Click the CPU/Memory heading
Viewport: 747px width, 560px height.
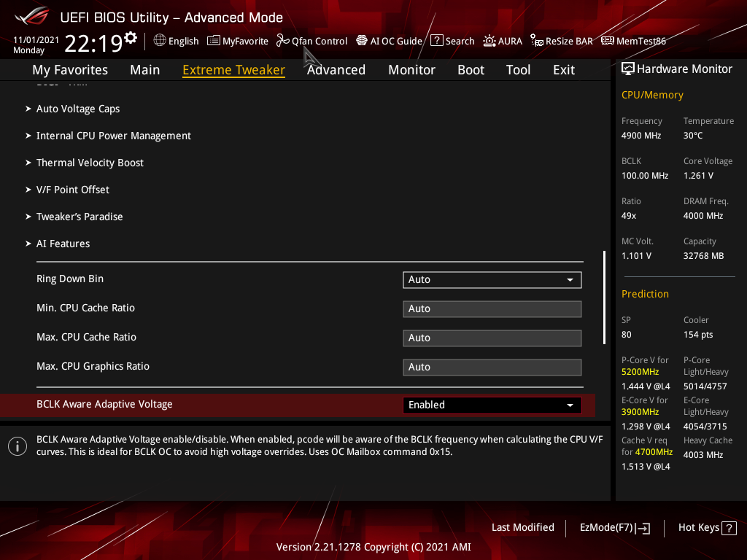[x=652, y=95]
